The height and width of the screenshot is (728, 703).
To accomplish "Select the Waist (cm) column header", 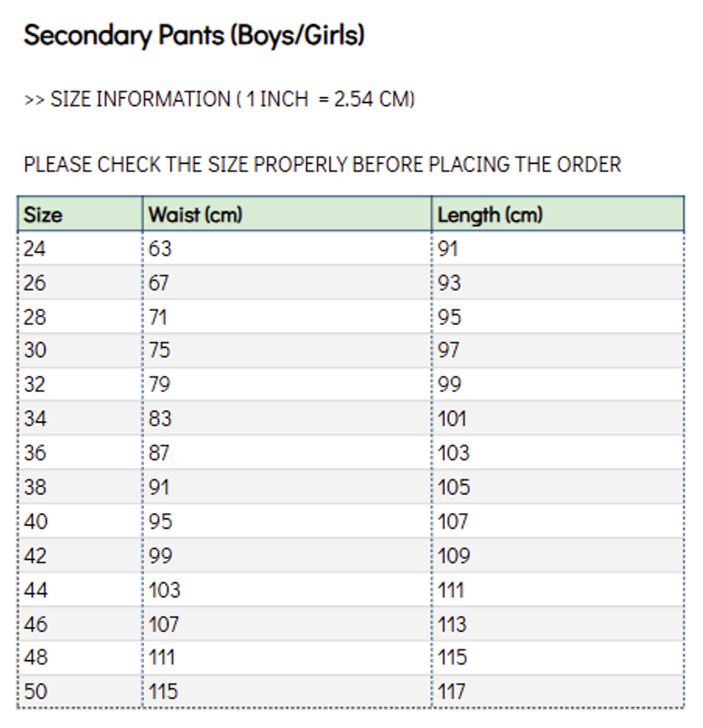I will [196, 215].
